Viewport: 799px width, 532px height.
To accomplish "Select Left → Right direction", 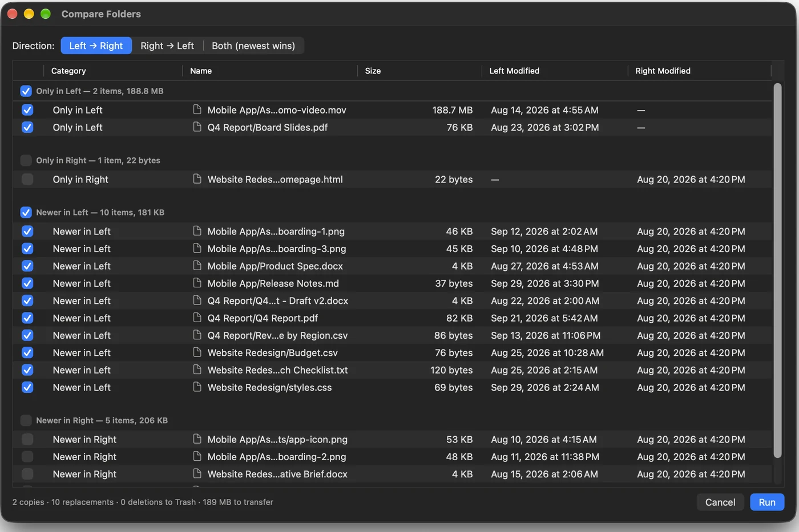I will tap(96, 46).
